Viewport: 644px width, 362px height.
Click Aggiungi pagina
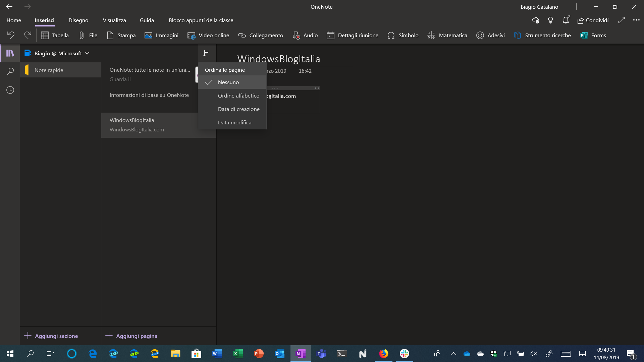131,336
